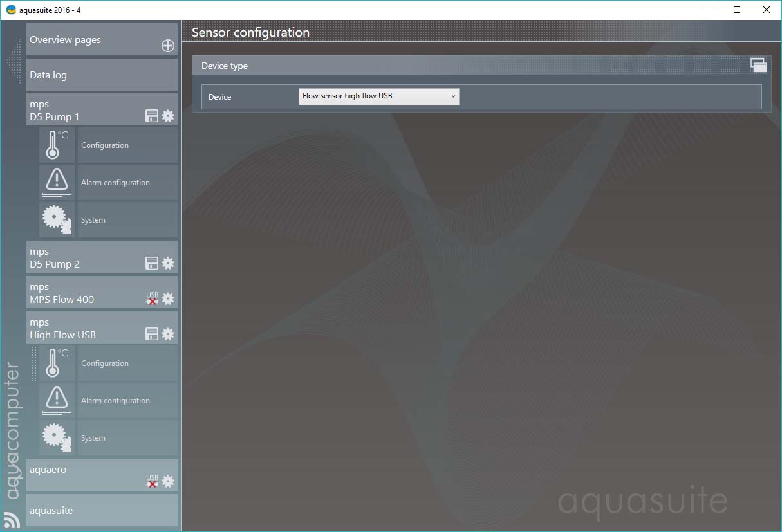Open gear settings for D5 Pump 2

pyautogui.click(x=167, y=263)
